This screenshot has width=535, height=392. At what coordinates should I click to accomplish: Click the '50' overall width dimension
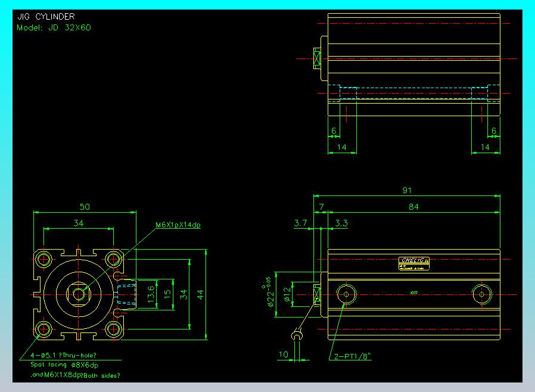tap(85, 207)
